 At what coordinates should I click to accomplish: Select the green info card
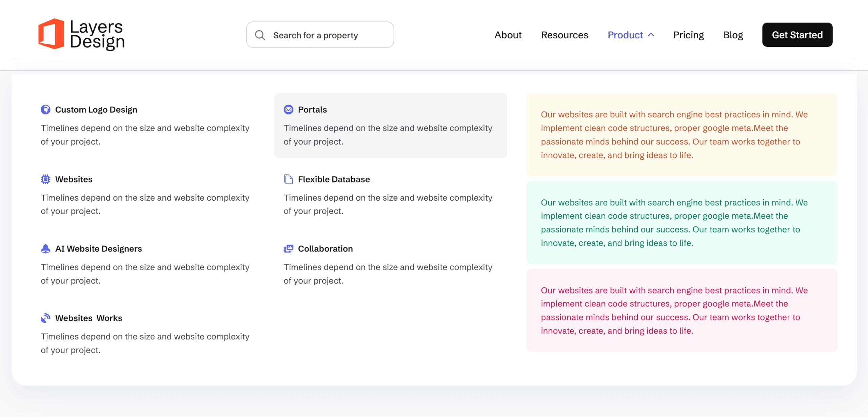pyautogui.click(x=682, y=222)
